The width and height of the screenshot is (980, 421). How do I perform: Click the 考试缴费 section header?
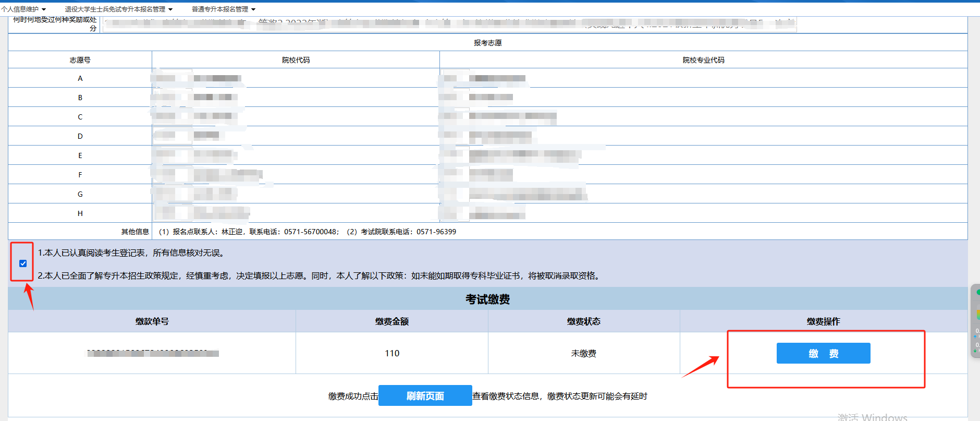487,299
